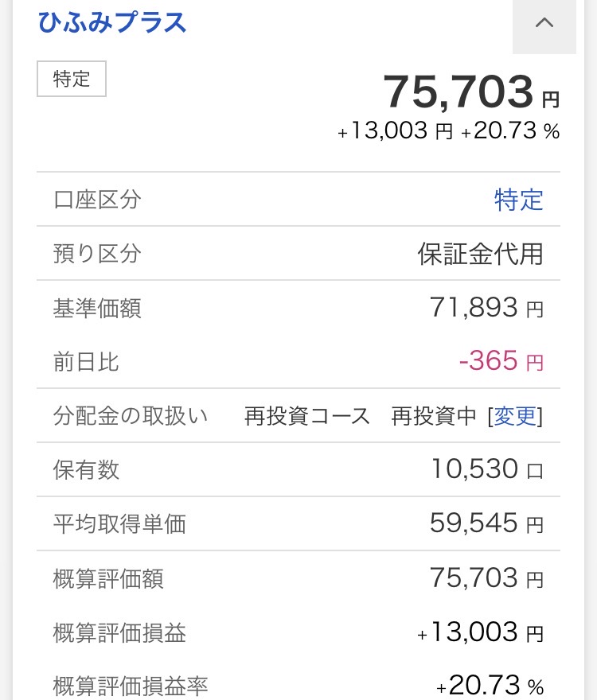Select the 口座区分 row label
The width and height of the screenshot is (597, 700).
[x=97, y=200]
